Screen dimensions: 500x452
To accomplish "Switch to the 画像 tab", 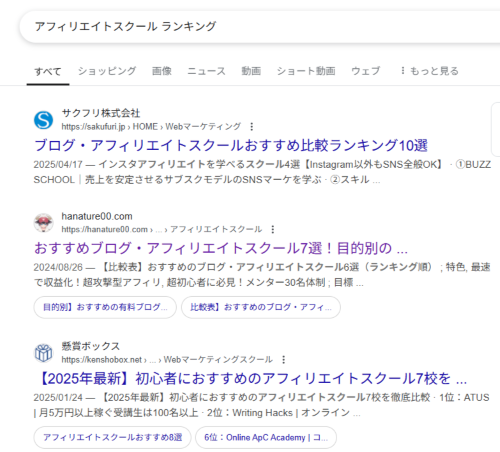I will 162,71.
